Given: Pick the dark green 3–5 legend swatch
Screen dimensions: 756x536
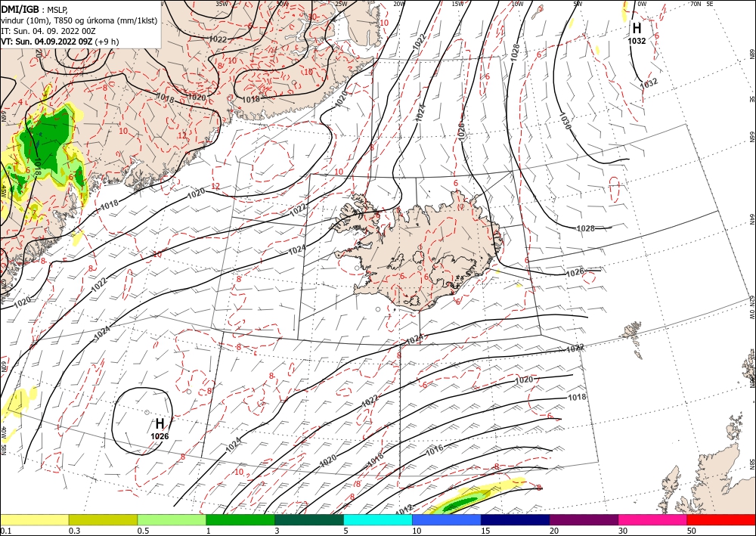Looking at the screenshot, I should click(x=309, y=519).
